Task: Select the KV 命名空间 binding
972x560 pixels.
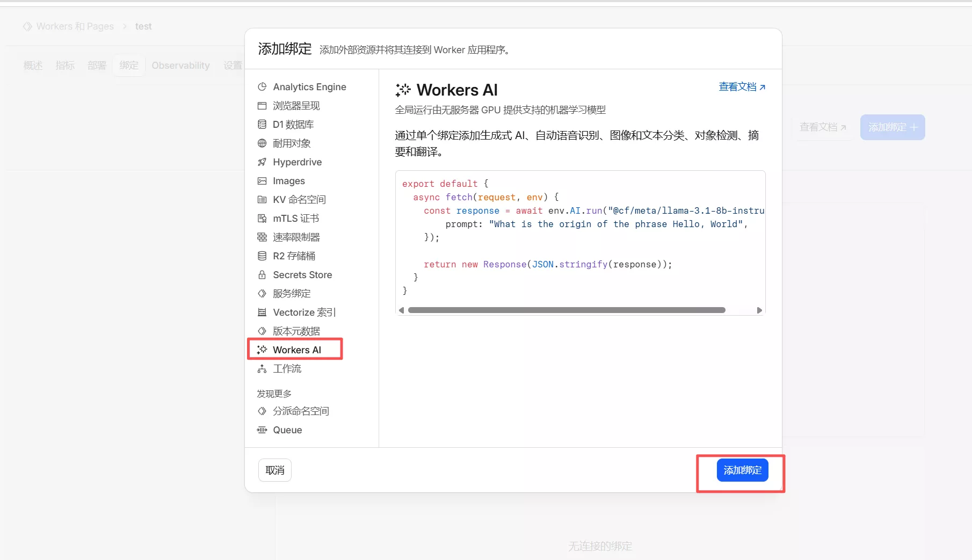Action: click(299, 199)
